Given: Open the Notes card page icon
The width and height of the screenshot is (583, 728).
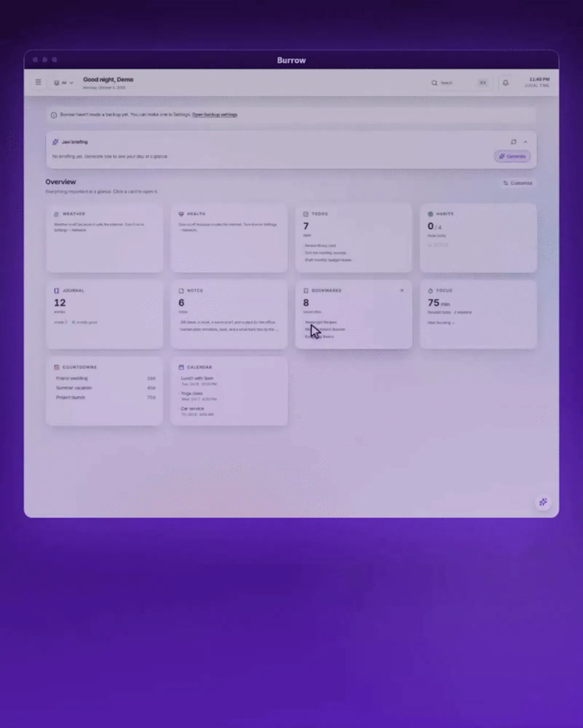Looking at the screenshot, I should (181, 290).
